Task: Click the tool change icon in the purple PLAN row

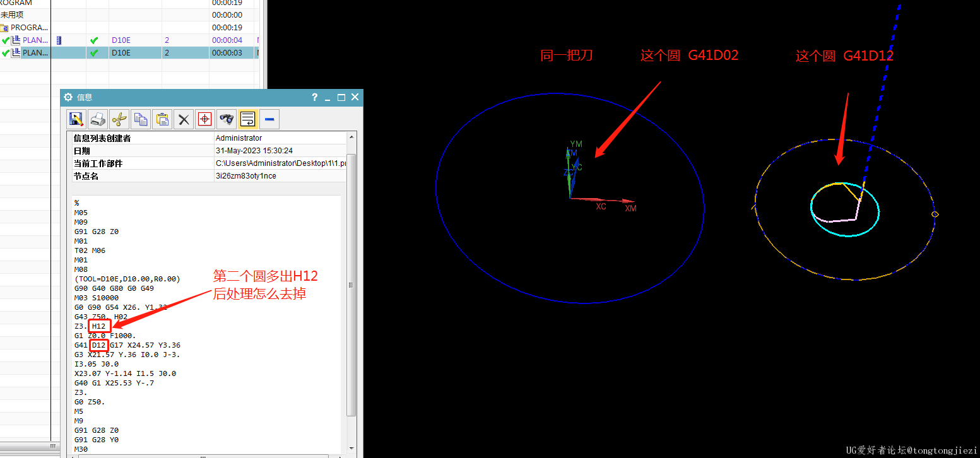Action: click(59, 40)
